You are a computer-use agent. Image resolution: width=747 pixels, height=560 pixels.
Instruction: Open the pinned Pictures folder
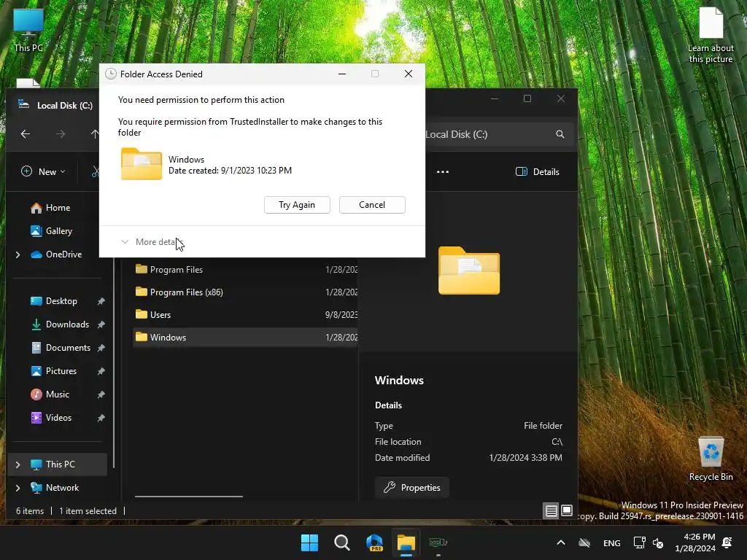(54, 371)
